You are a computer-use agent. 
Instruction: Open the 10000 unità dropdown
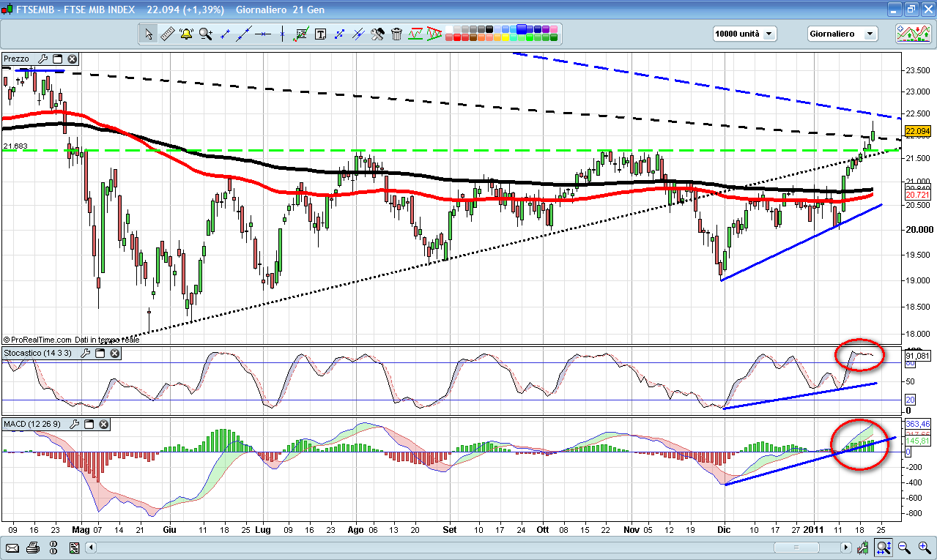click(744, 34)
